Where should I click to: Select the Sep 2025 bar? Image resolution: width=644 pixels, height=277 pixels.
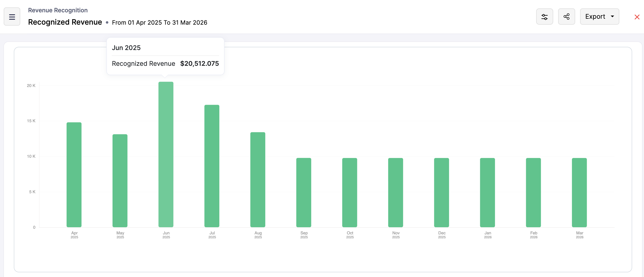pyautogui.click(x=304, y=192)
